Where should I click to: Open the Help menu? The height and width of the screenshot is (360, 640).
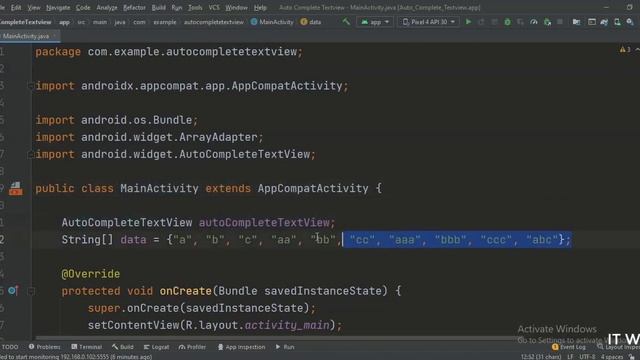point(260,7)
